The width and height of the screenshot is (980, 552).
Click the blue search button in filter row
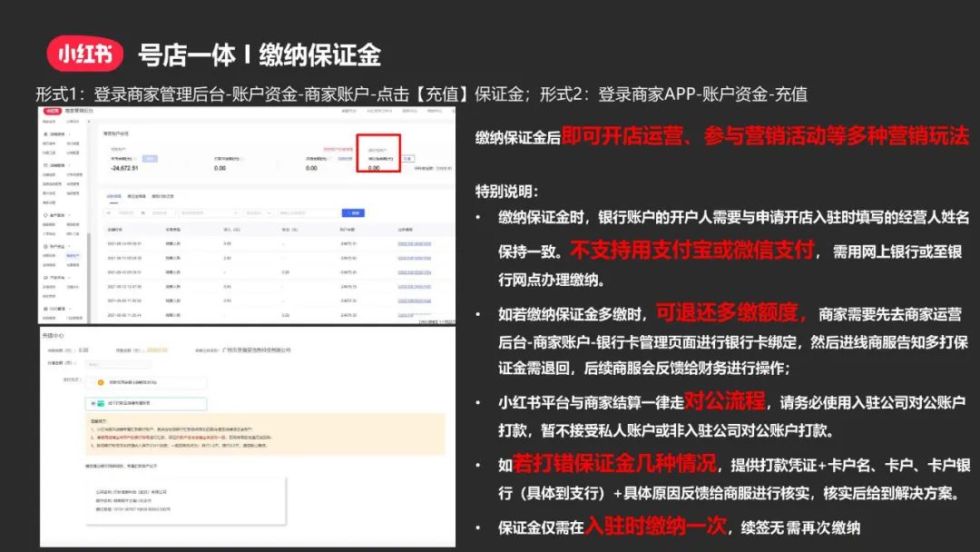(353, 213)
